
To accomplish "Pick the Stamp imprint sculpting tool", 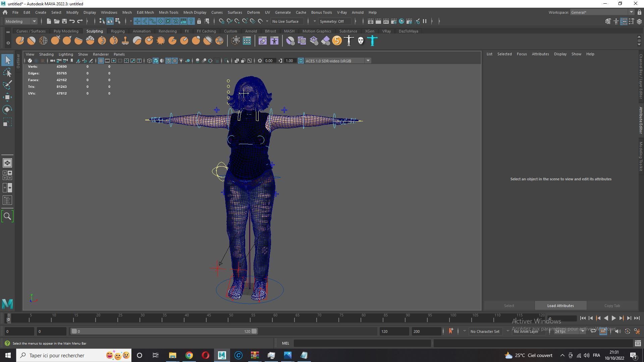I will tap(125, 41).
